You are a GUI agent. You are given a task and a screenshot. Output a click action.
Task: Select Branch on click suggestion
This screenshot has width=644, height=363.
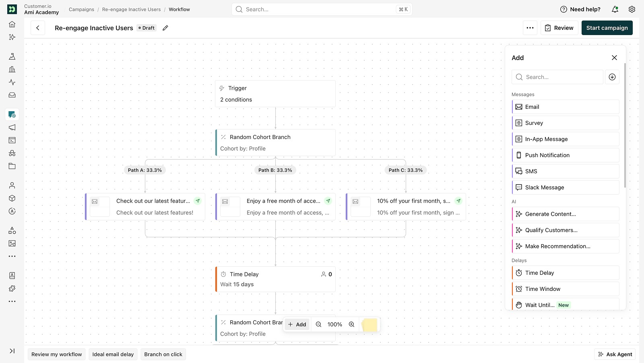163,354
